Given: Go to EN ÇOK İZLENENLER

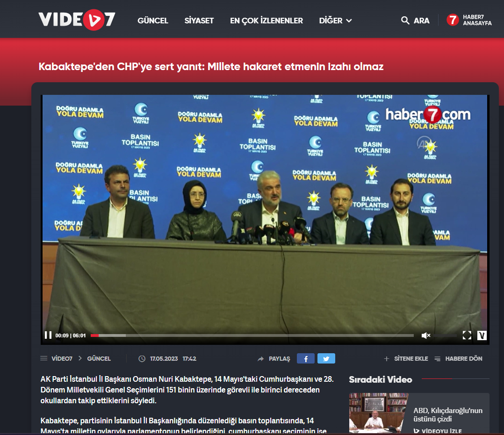Looking at the screenshot, I should click(x=266, y=21).
